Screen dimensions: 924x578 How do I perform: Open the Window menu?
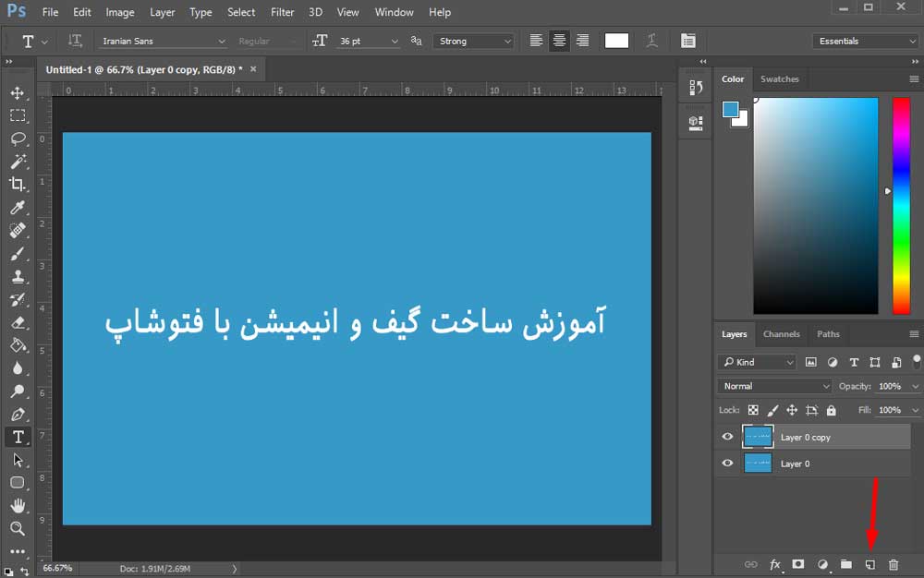coord(394,12)
